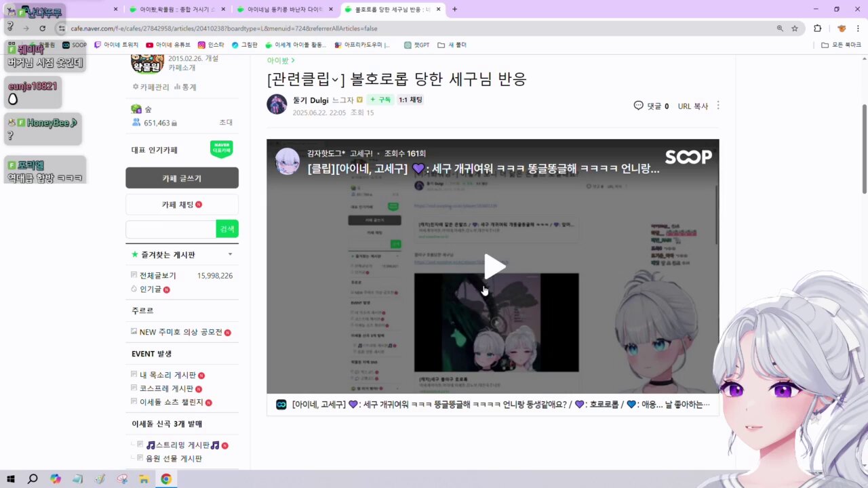
Task: Open the 아이봤 board breadcrumb link
Action: (281, 60)
